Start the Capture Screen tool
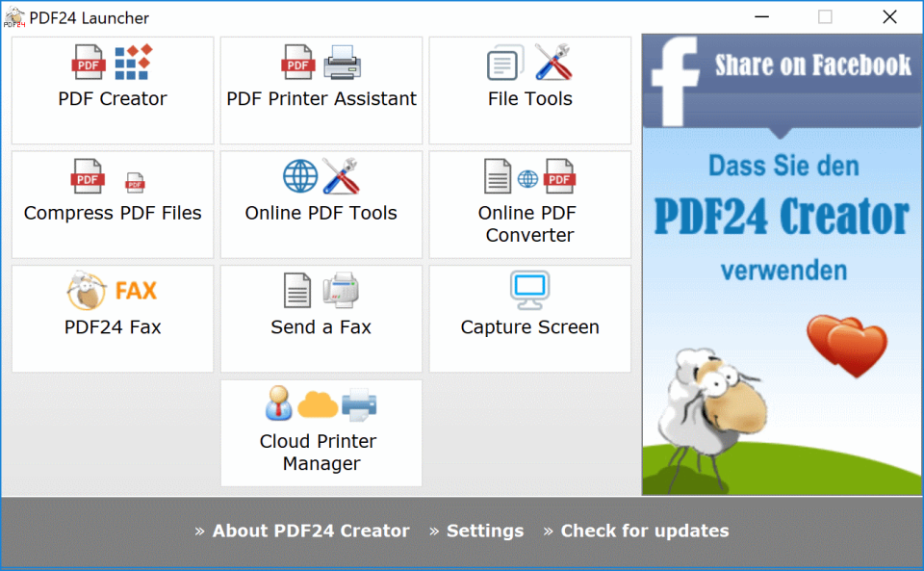 [x=529, y=318]
